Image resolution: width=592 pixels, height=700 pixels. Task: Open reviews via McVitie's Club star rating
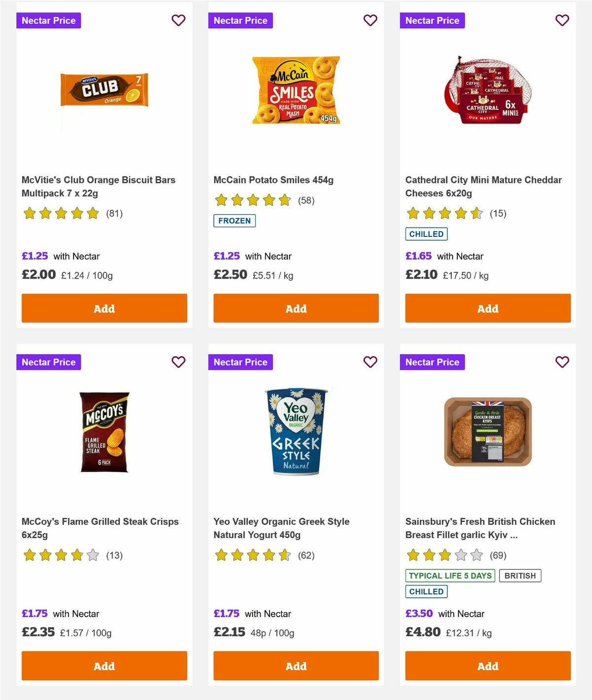(x=62, y=213)
